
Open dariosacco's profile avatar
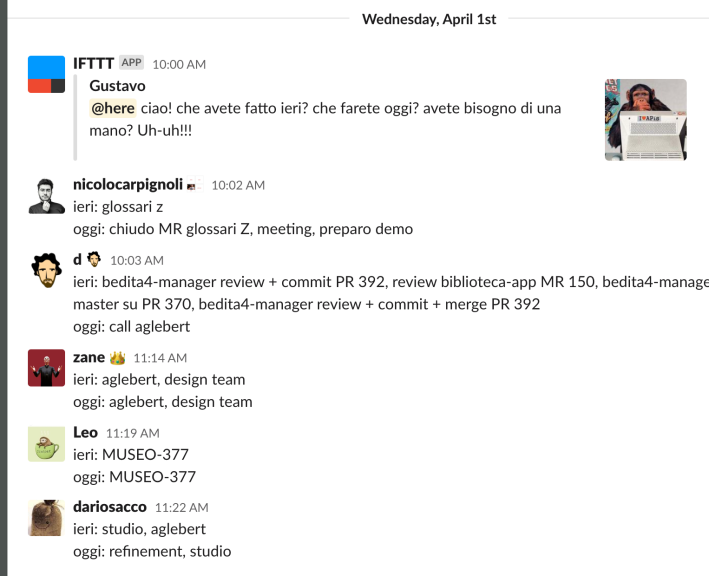point(46,518)
